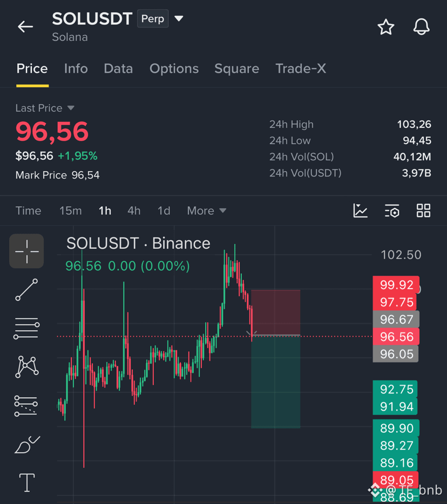Screen dimensions: 447x504
Task: Select the XABCD pattern tool
Action: 26,366
